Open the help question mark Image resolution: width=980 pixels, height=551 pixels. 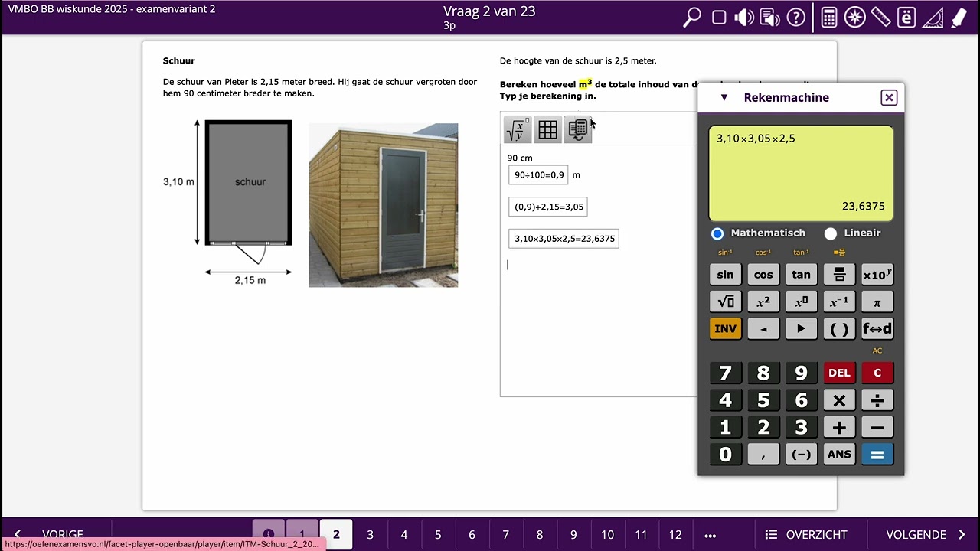[x=796, y=18]
